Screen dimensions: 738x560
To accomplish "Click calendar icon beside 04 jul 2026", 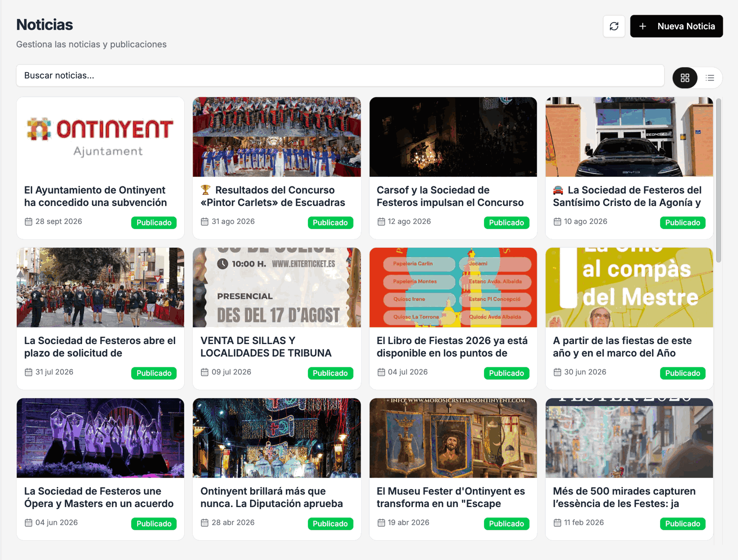I will (x=381, y=372).
